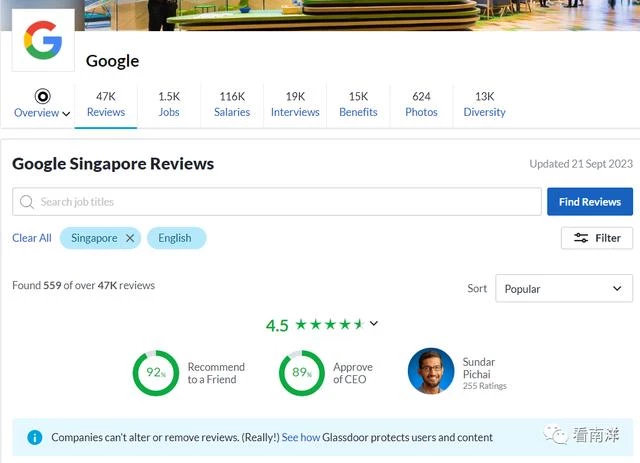Viewport: 640px width, 463px height.
Task: Click the 4.5 star rating
Action: (x=314, y=325)
